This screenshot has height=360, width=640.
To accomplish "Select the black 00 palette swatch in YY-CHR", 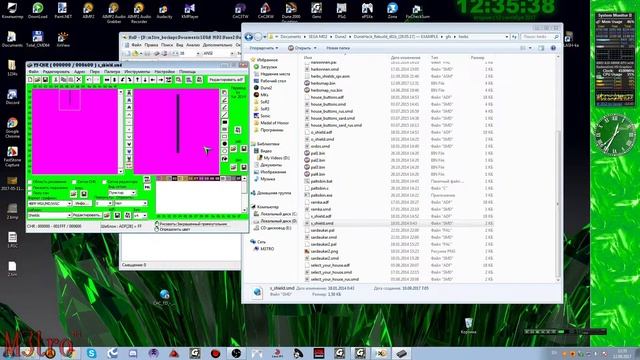I will [175, 178].
